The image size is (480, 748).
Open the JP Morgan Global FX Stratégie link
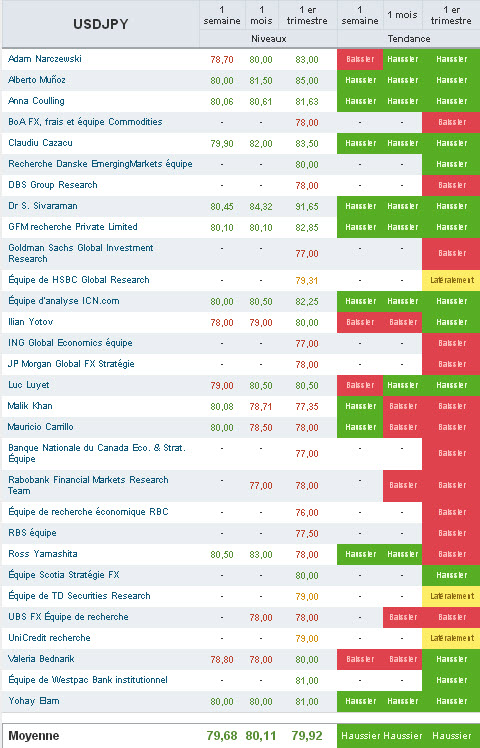pyautogui.click(x=71, y=364)
